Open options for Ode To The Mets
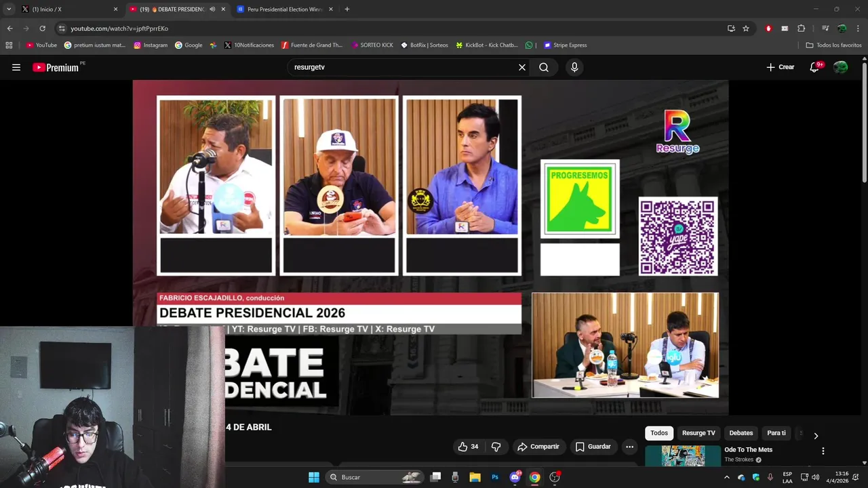Viewport: 868px width, 488px height. [823, 451]
